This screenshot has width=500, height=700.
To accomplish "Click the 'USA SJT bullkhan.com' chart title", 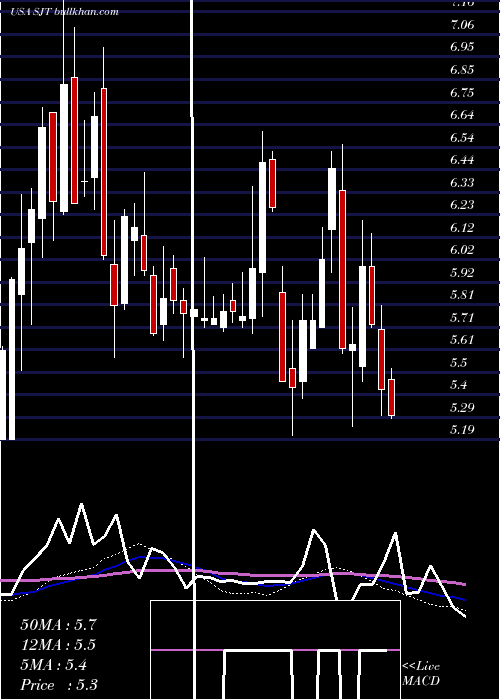I will tap(64, 12).
